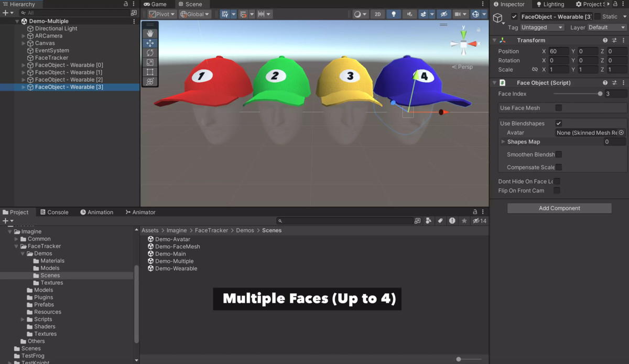629x364 pixels.
Task: Select the Rotate tool
Action: point(150,52)
